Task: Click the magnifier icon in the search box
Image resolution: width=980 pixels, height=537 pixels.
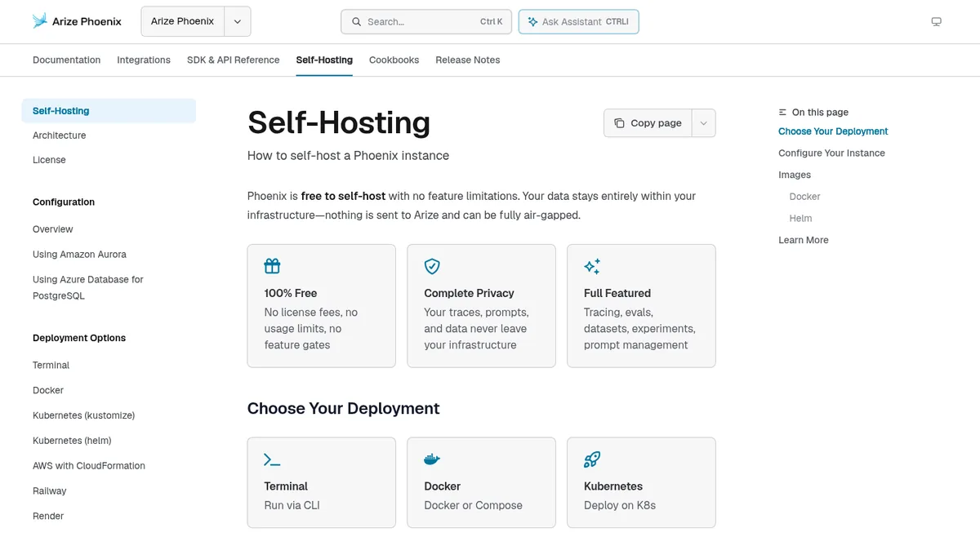Action: click(x=356, y=22)
